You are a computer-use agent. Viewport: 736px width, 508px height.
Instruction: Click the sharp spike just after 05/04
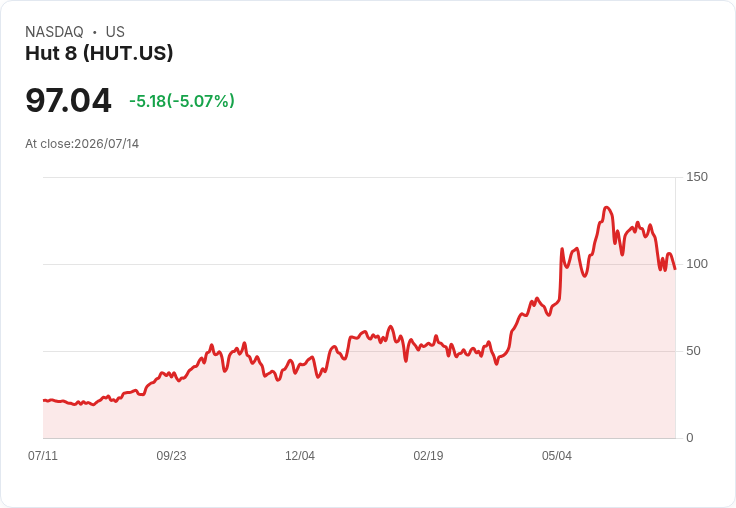tap(562, 248)
